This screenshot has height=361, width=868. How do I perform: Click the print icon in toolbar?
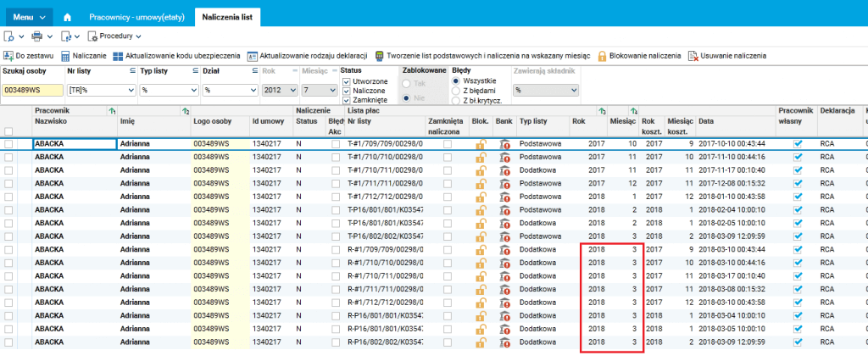(37, 36)
